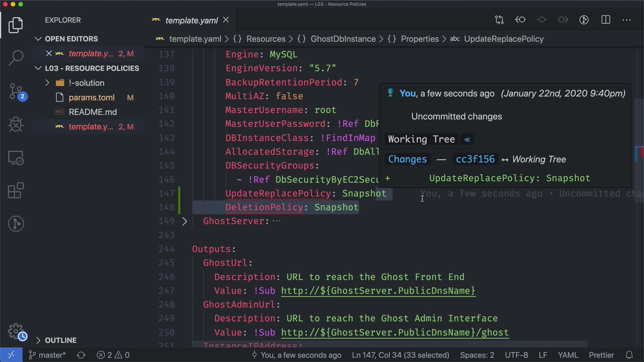Open the notifications bell in status bar
The image size is (644, 362).
(629, 355)
